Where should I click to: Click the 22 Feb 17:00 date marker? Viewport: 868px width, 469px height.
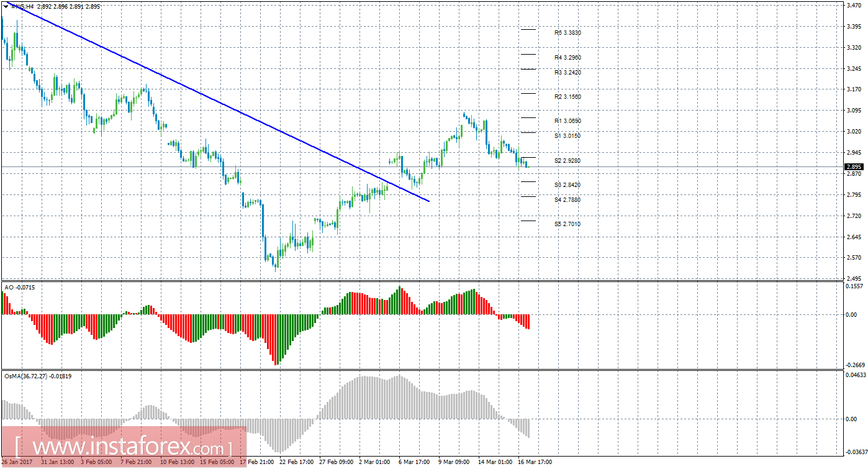295,462
